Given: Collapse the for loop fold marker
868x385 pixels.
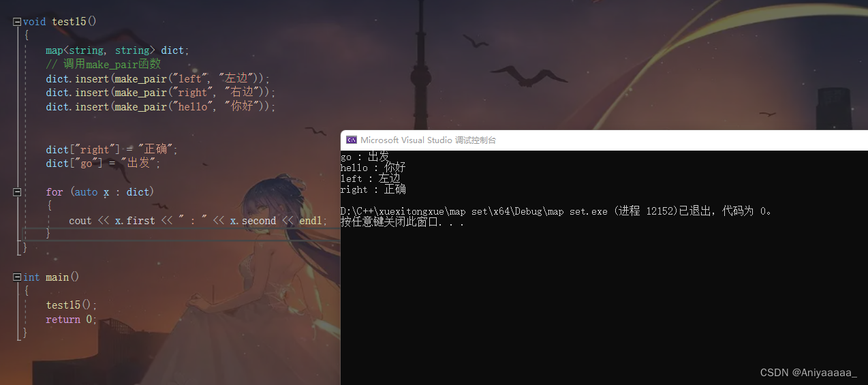Looking at the screenshot, I should point(17,192).
